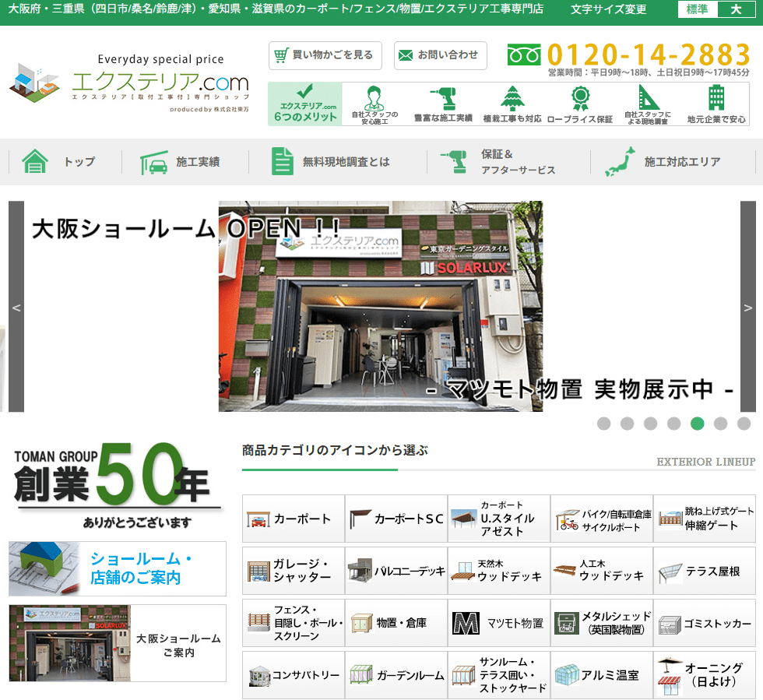Open the カーポートSC category
The image size is (763, 700).
coord(396,519)
